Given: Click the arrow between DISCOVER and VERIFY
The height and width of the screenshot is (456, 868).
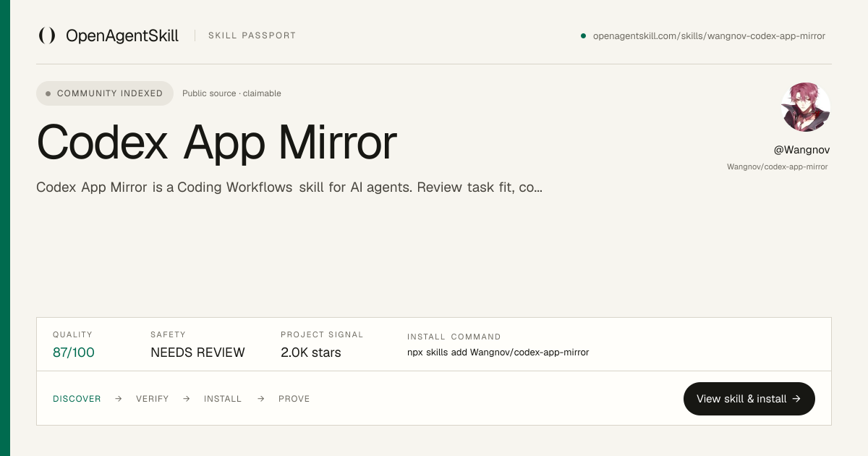Looking at the screenshot, I should coord(119,399).
